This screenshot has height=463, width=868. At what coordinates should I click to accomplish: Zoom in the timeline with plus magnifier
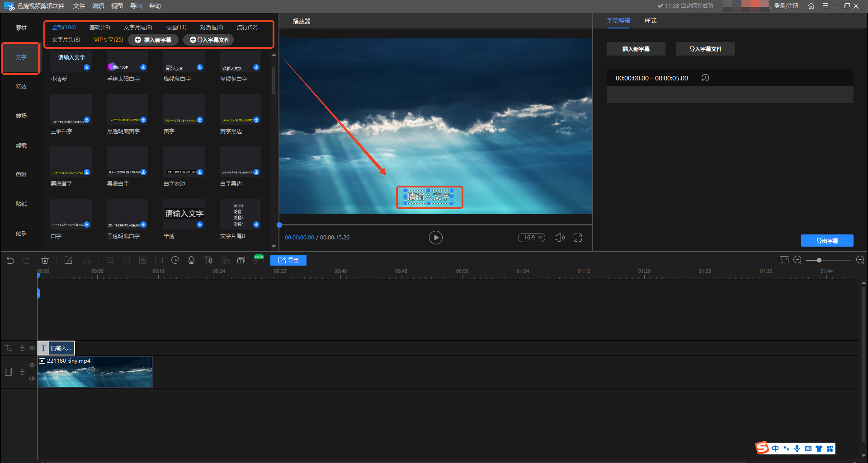tap(860, 260)
